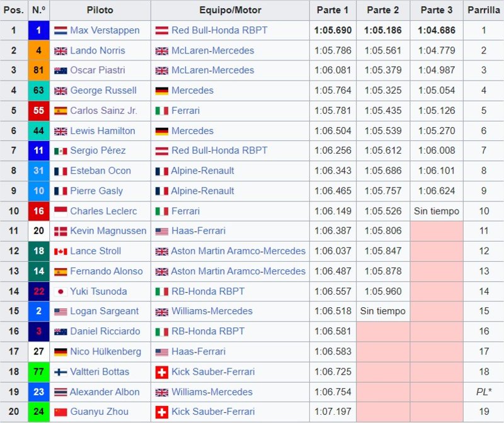Click the teal number 63 cell
The image size is (504, 423).
click(38, 90)
